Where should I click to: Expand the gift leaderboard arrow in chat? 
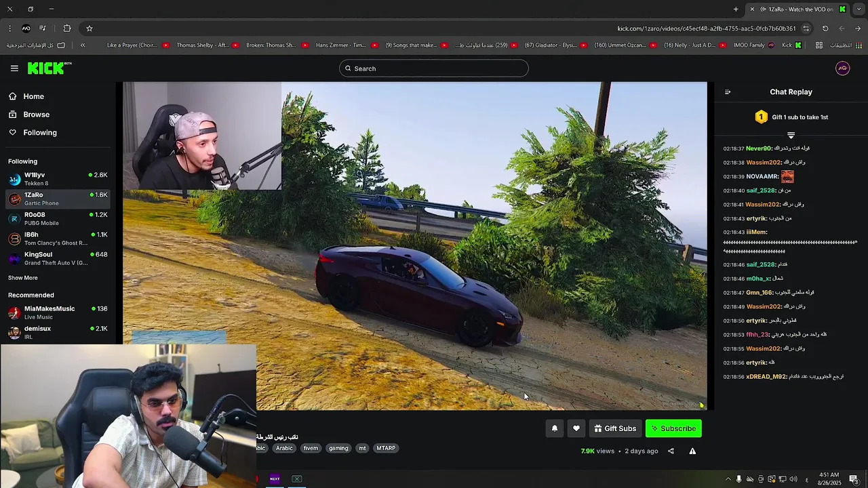(791, 136)
